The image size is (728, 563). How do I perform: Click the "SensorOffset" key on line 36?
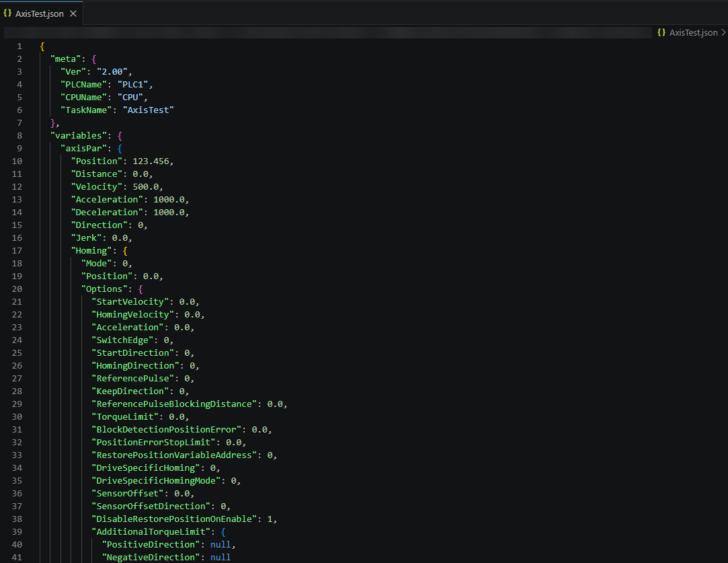[128, 493]
